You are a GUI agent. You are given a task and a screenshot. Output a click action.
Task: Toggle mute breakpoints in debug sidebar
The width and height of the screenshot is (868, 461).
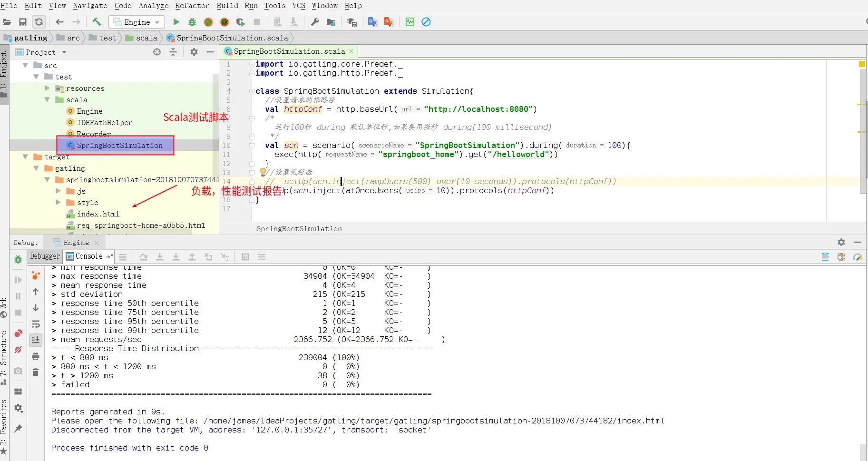coord(18,350)
